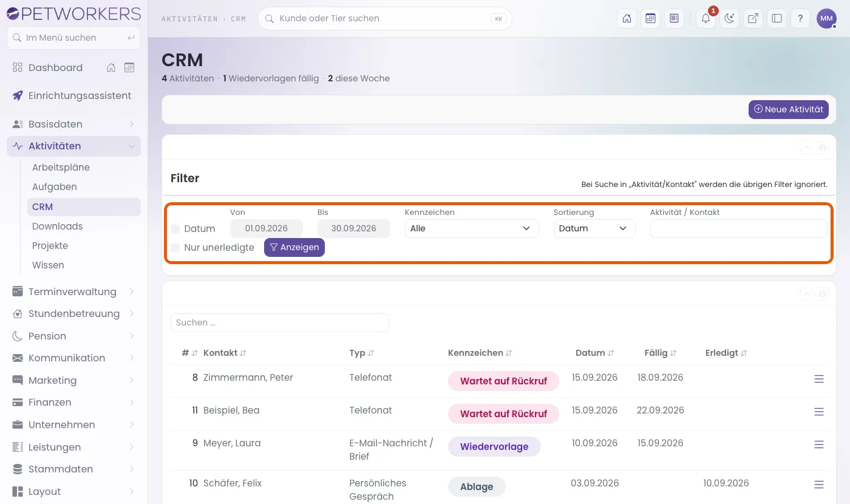The height and width of the screenshot is (504, 850).
Task: Select the CRM sidebar entry
Action: coord(84,206)
